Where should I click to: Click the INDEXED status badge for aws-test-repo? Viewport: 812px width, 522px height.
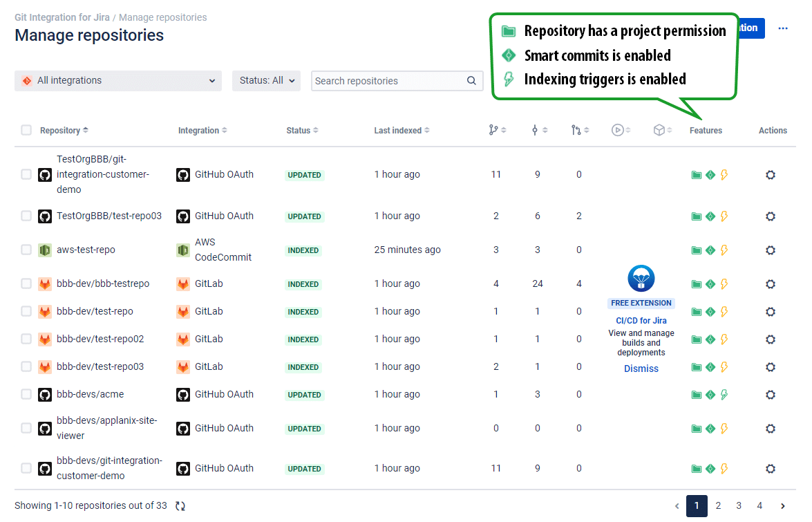click(x=303, y=251)
